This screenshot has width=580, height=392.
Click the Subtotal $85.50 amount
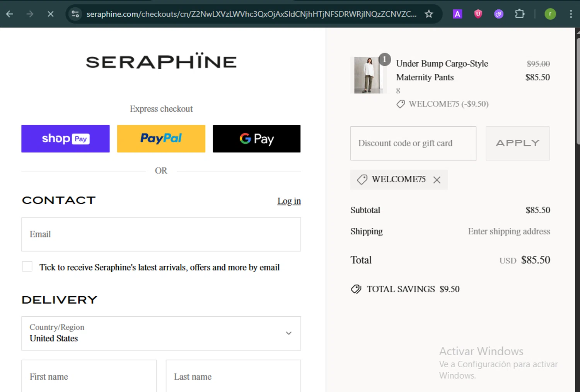click(x=538, y=210)
